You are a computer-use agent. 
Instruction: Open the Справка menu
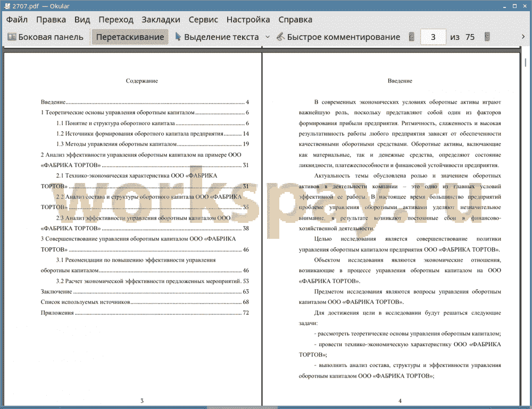(x=295, y=20)
